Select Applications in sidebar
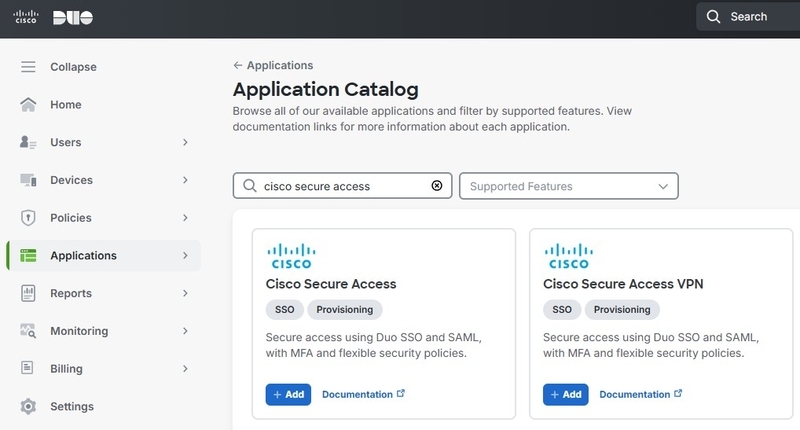Image resolution: width=800 pixels, height=430 pixels. (x=83, y=256)
